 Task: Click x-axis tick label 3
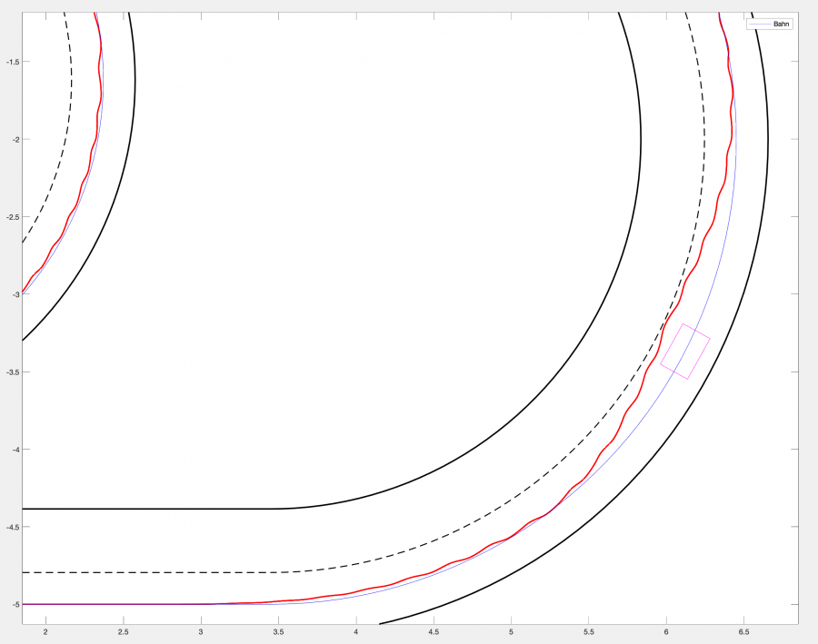coord(201,631)
